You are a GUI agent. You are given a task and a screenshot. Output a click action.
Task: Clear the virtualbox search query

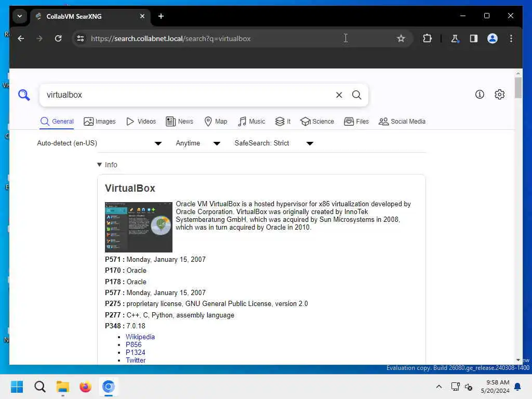pyautogui.click(x=339, y=95)
